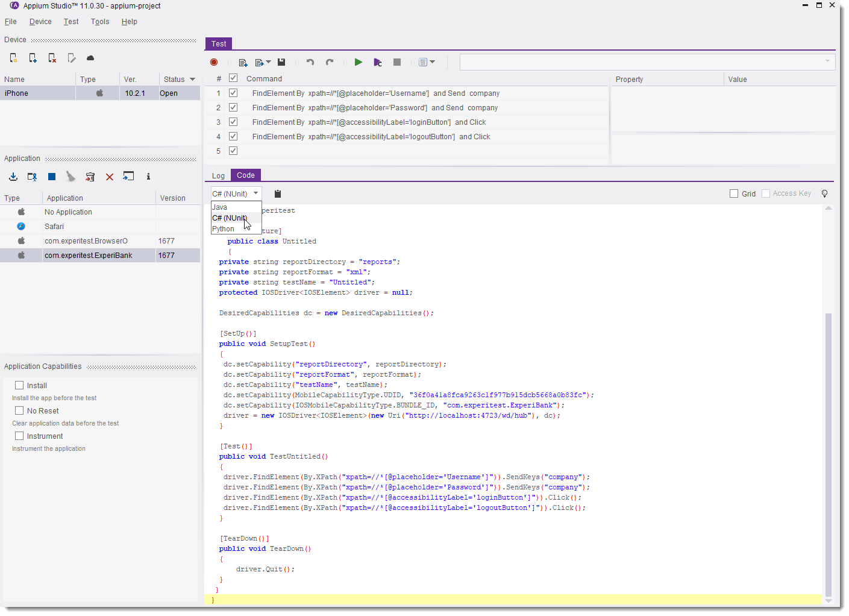This screenshot has width=849, height=616.
Task: Open the Test menu
Action: tap(71, 22)
